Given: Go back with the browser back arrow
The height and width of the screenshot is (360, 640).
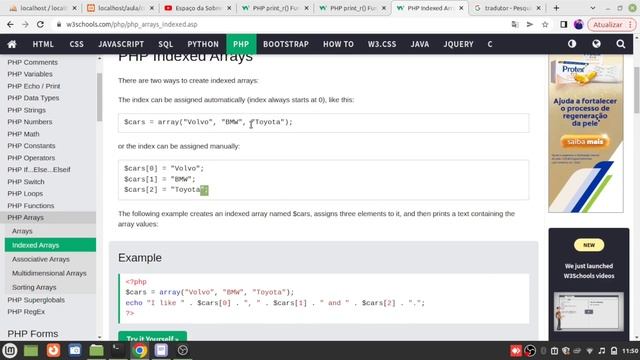Looking at the screenshot, I should click(x=10, y=24).
